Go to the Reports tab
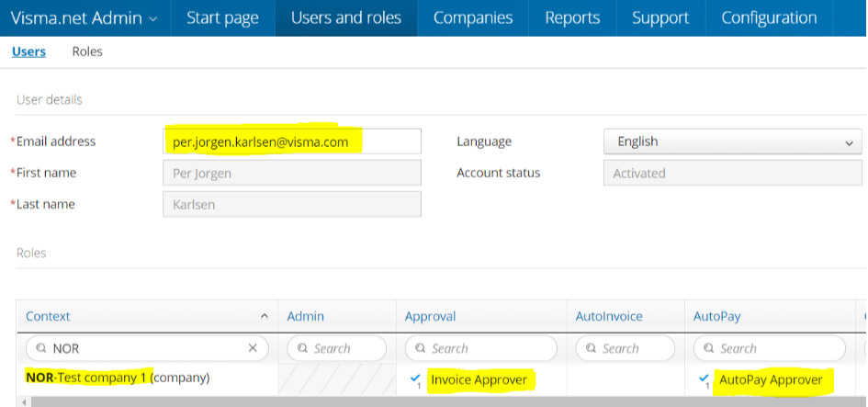 pos(572,17)
